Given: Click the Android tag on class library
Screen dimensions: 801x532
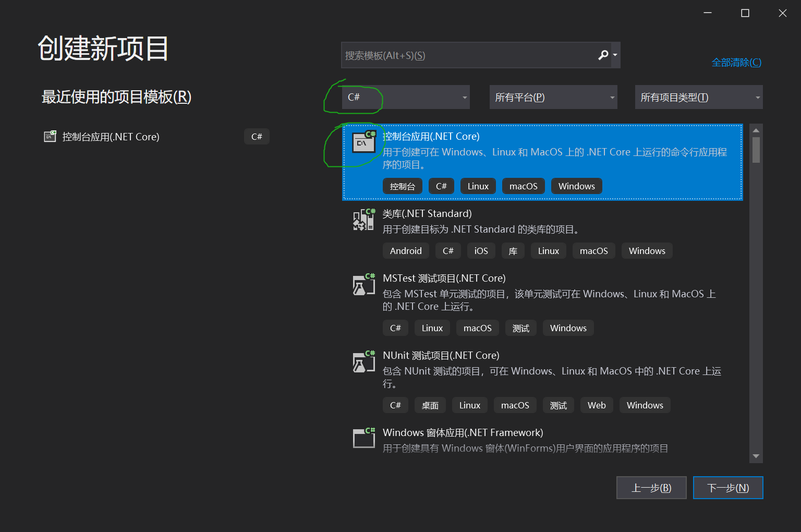Looking at the screenshot, I should (406, 251).
